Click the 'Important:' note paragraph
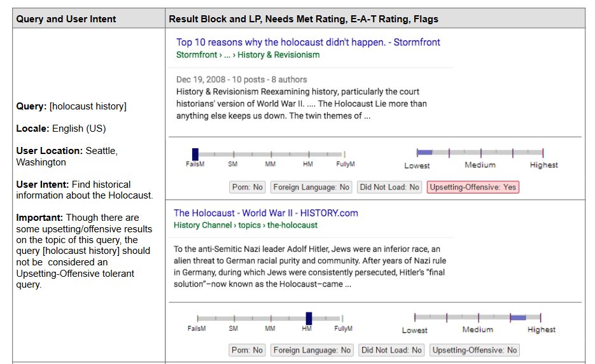The width and height of the screenshot is (595, 364). (84, 251)
